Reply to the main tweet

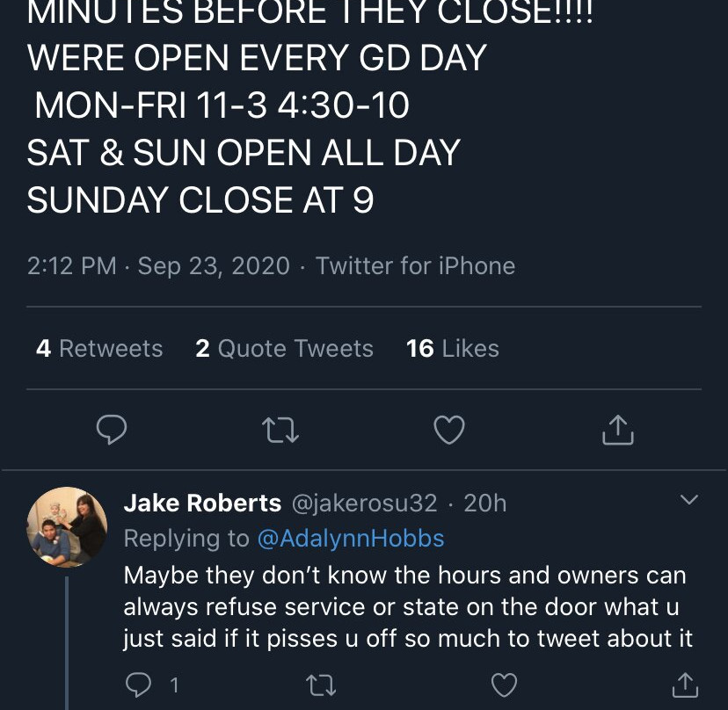112,430
